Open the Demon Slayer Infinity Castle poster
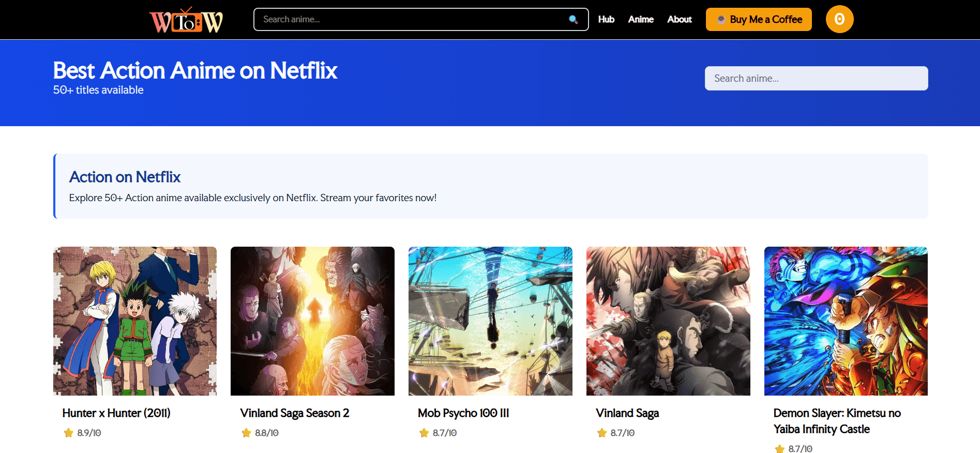Screen dimensions: 980x453 [846, 321]
